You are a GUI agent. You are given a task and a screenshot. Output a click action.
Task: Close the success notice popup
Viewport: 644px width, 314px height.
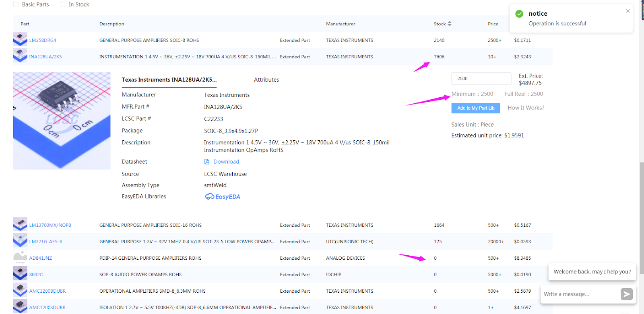[628, 11]
